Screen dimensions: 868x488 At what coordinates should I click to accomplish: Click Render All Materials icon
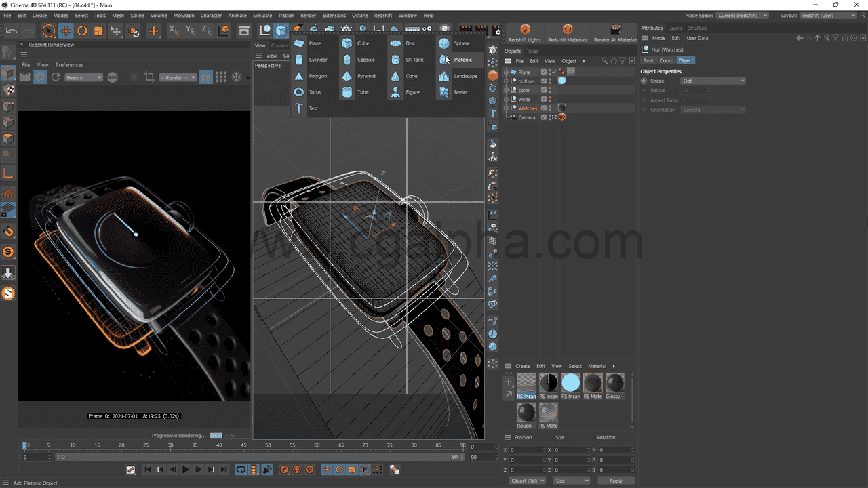615,33
